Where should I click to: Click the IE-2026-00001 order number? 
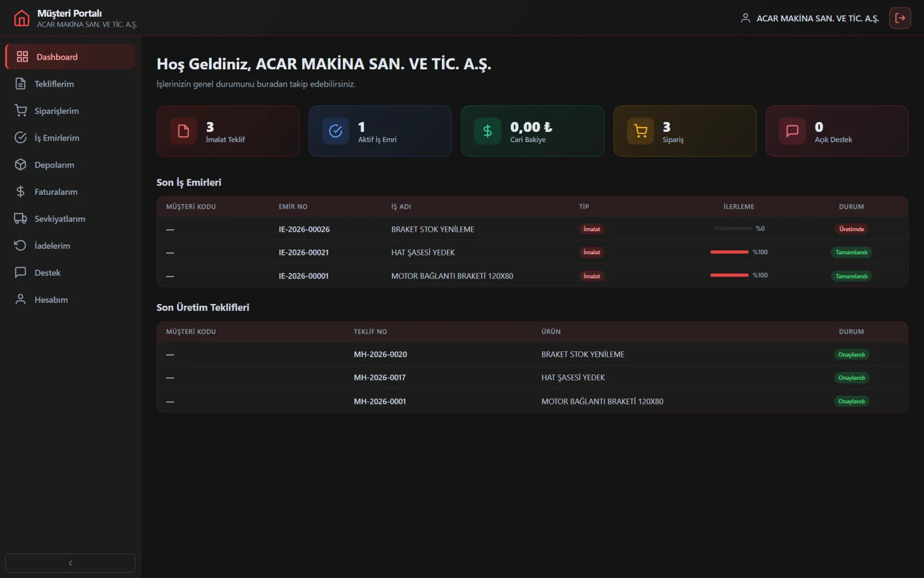304,276
